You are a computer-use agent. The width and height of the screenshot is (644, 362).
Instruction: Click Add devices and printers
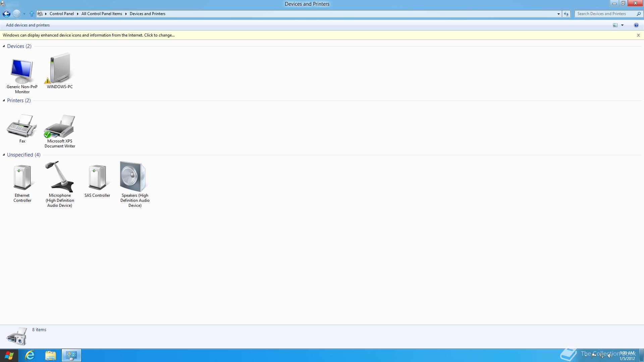point(28,25)
